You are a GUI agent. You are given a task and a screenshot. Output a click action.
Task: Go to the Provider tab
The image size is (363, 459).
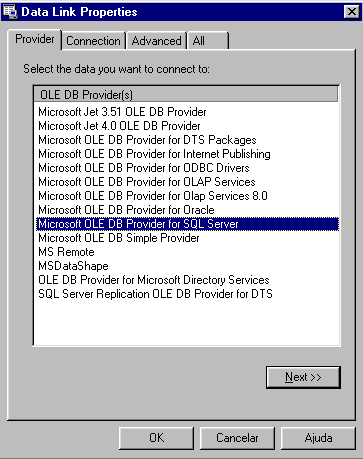point(35,39)
